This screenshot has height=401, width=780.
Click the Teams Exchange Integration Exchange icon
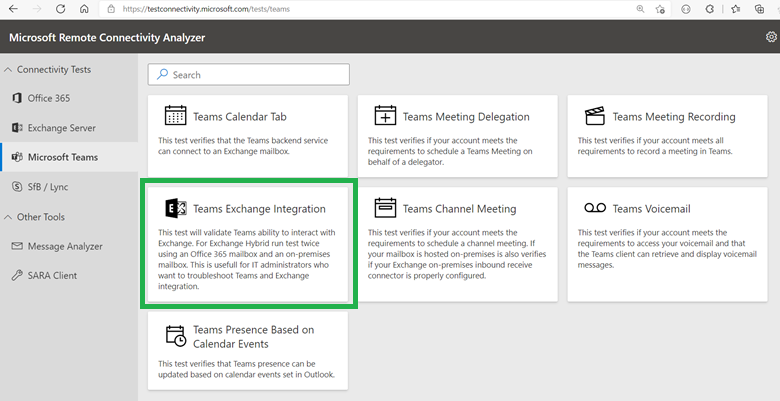coord(175,208)
